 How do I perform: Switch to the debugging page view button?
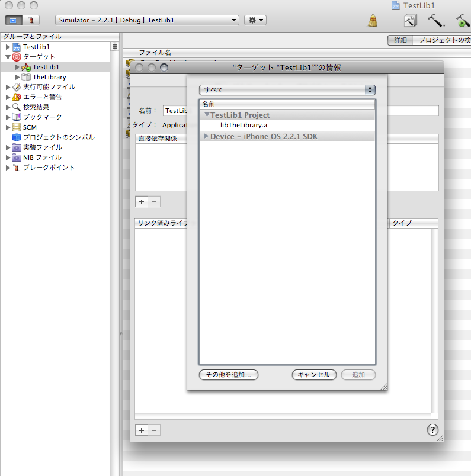coord(31,20)
